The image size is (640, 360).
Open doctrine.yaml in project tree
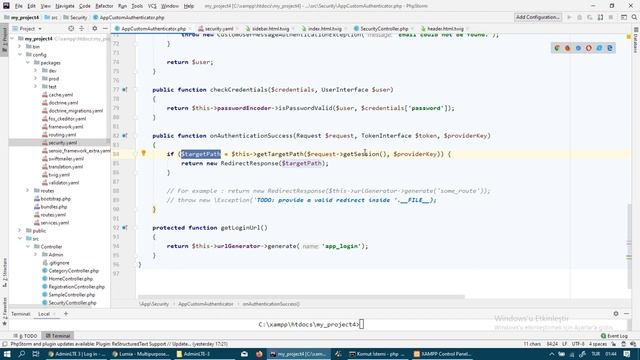(x=63, y=102)
